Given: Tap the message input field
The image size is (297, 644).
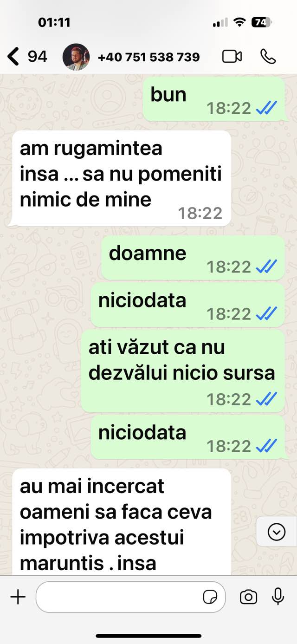Looking at the screenshot, I should pos(130,597).
